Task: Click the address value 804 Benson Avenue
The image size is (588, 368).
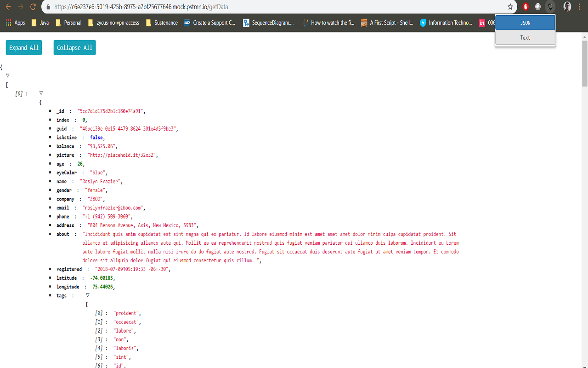Action: [142, 225]
